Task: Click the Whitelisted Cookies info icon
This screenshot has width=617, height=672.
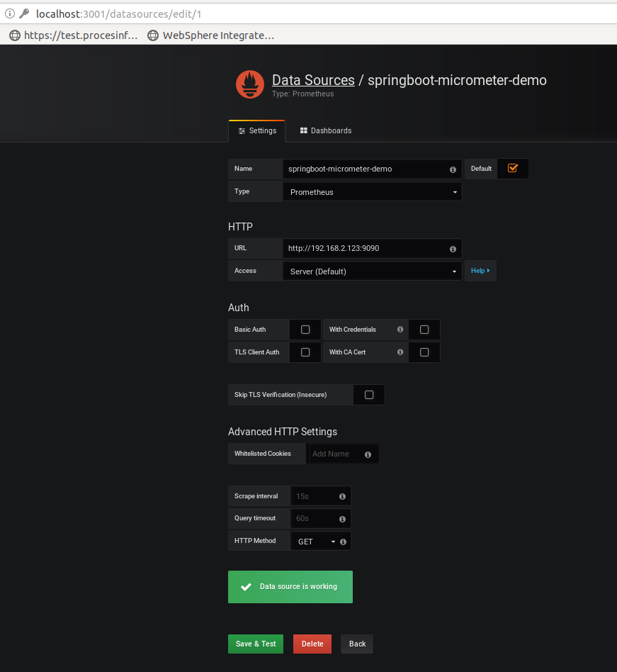Action: (368, 454)
